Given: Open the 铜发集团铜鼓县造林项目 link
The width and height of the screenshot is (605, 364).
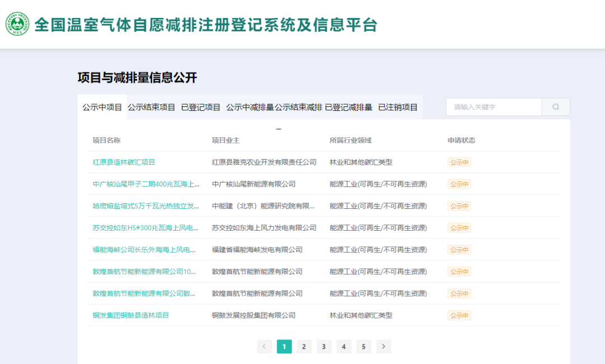Looking at the screenshot, I should click(131, 315).
